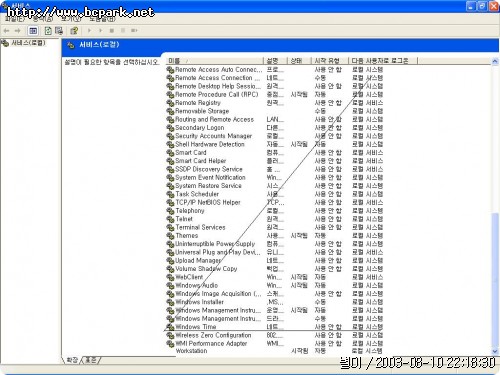Viewport: 500px width, 375px height.
Task: Click the gear icon beside Upload Manager
Action: coord(170,260)
